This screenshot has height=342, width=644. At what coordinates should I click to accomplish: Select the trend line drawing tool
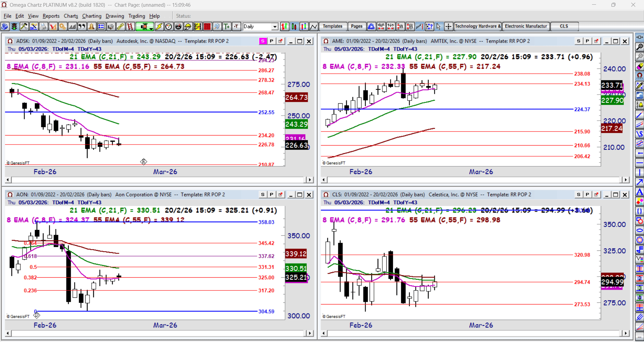click(x=640, y=115)
